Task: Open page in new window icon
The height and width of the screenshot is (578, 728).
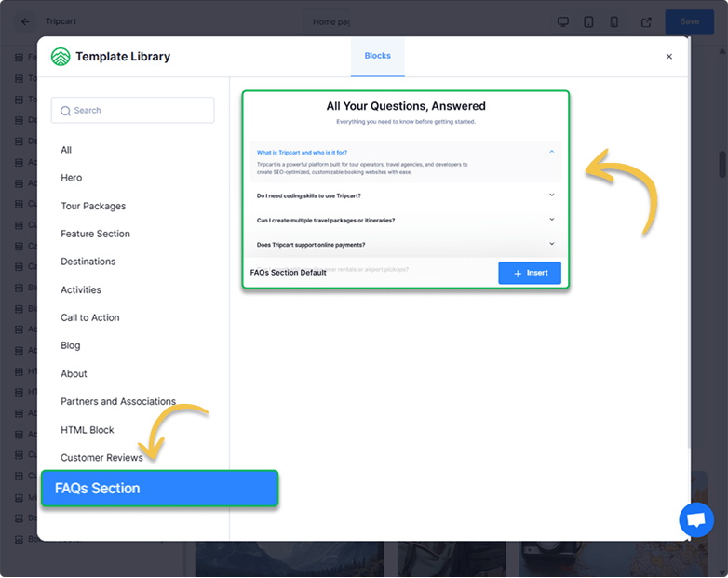Action: pyautogui.click(x=646, y=21)
